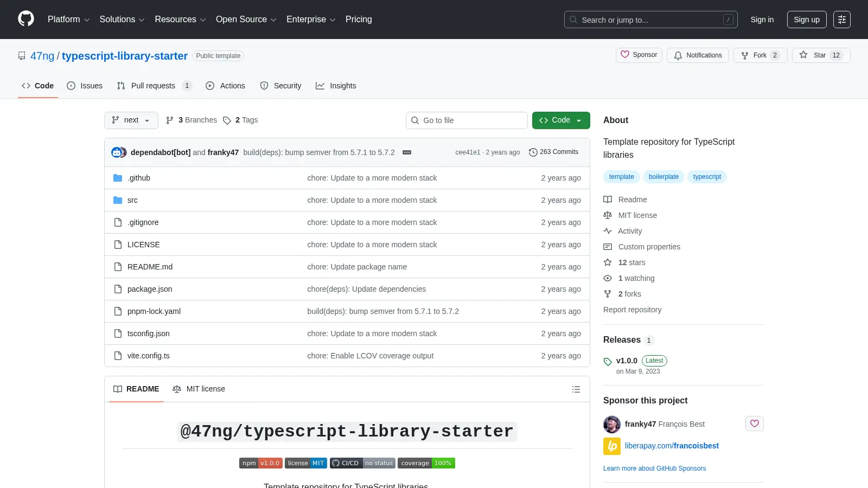Expand the Open Source menu
Screen dimensions: 868x488
pos(246,20)
